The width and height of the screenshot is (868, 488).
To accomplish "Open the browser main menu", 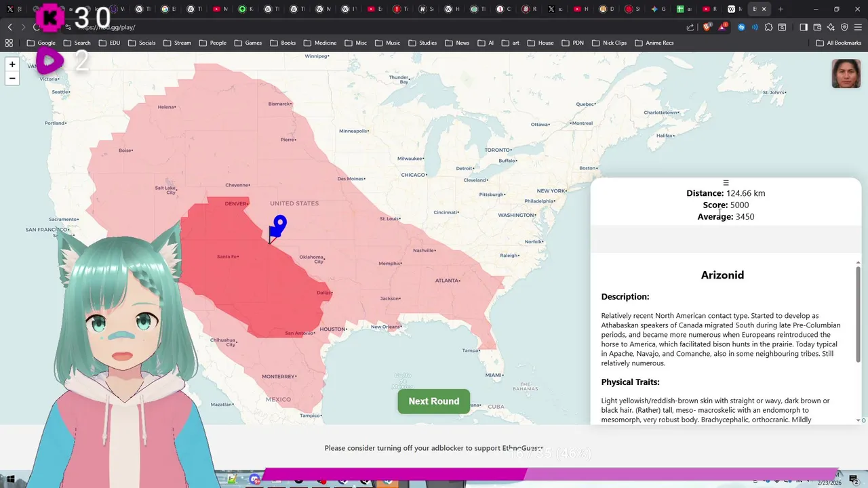I will click(858, 27).
